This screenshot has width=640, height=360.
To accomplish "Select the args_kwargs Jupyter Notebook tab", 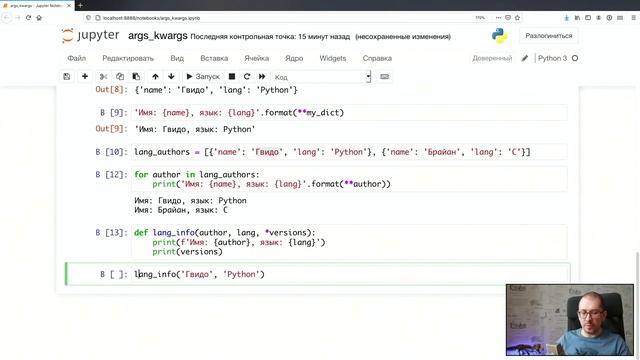I will [x=35, y=6].
